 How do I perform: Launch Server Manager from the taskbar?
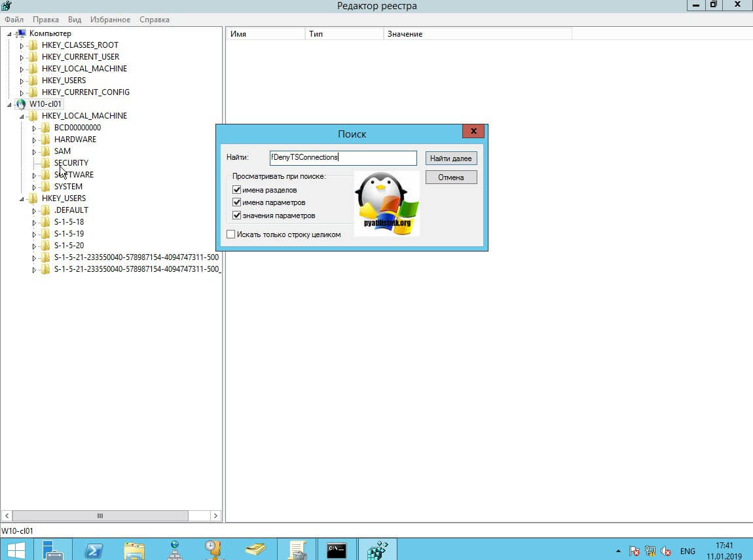pos(53,550)
